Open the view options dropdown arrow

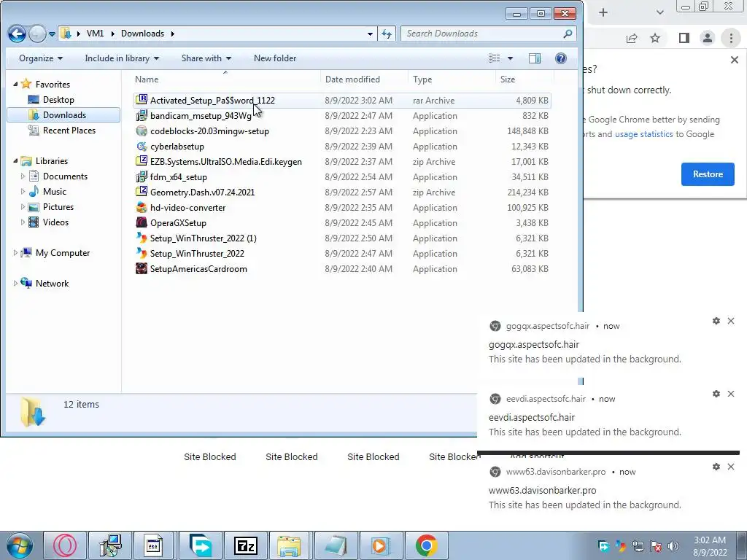click(x=510, y=58)
